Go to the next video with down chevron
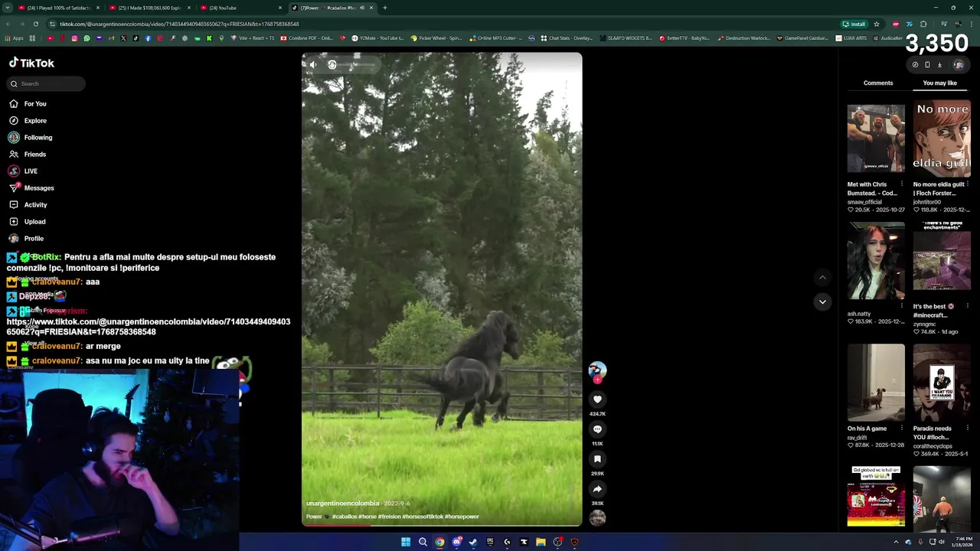Image resolution: width=980 pixels, height=551 pixels. [x=822, y=302]
